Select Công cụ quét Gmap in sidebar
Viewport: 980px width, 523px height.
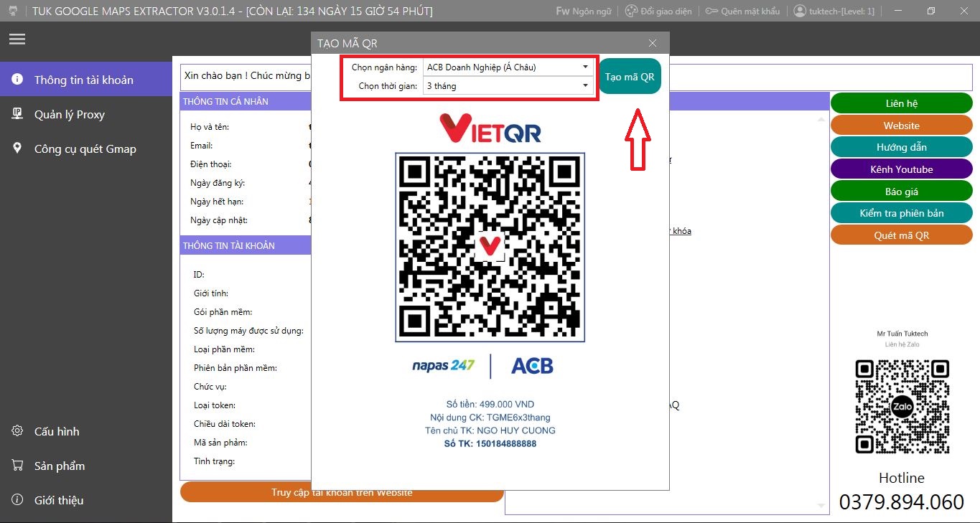[x=85, y=149]
